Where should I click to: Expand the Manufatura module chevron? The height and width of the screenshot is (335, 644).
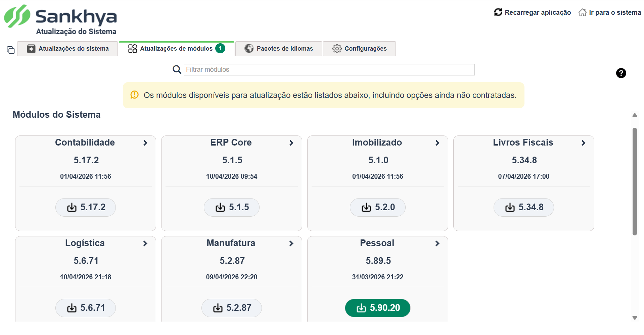pyautogui.click(x=291, y=243)
